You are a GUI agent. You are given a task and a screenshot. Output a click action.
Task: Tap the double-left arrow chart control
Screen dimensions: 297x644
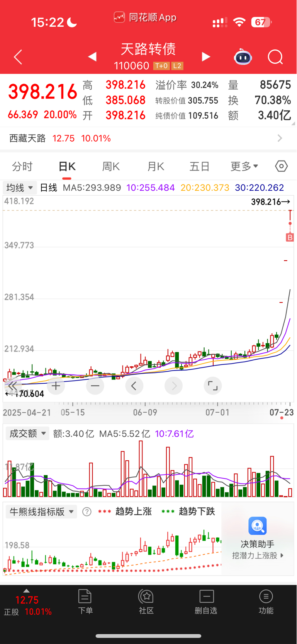12,386
